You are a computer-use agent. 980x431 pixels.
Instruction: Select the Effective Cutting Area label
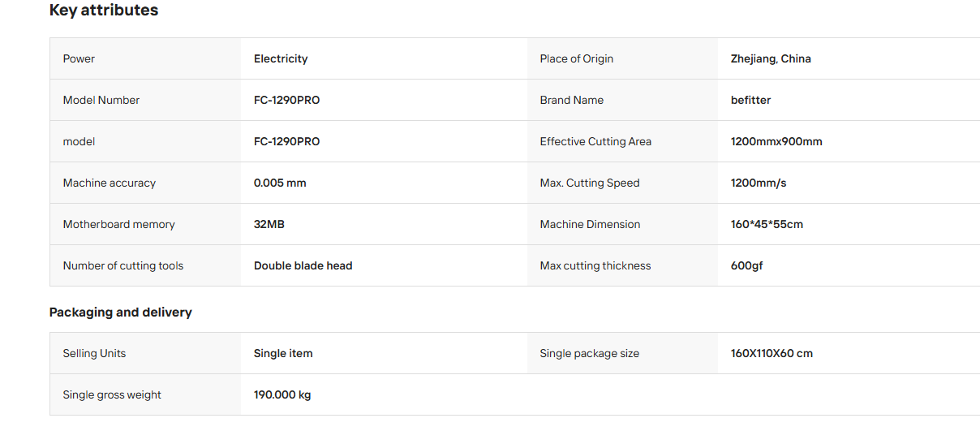point(595,141)
